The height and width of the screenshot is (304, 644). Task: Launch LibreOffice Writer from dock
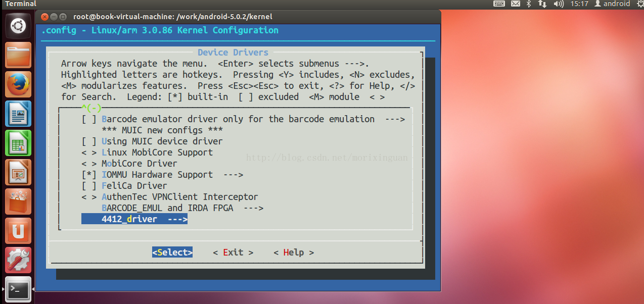(19, 114)
